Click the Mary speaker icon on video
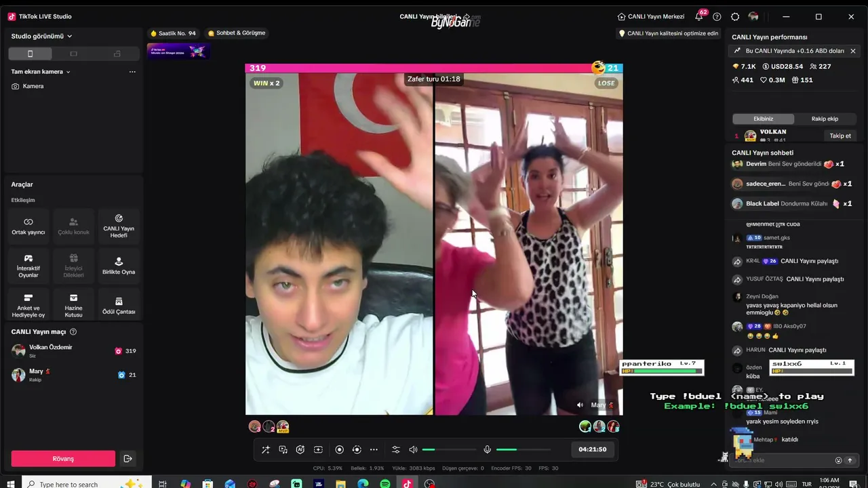Screen dimensions: 868x488 (580, 405)
